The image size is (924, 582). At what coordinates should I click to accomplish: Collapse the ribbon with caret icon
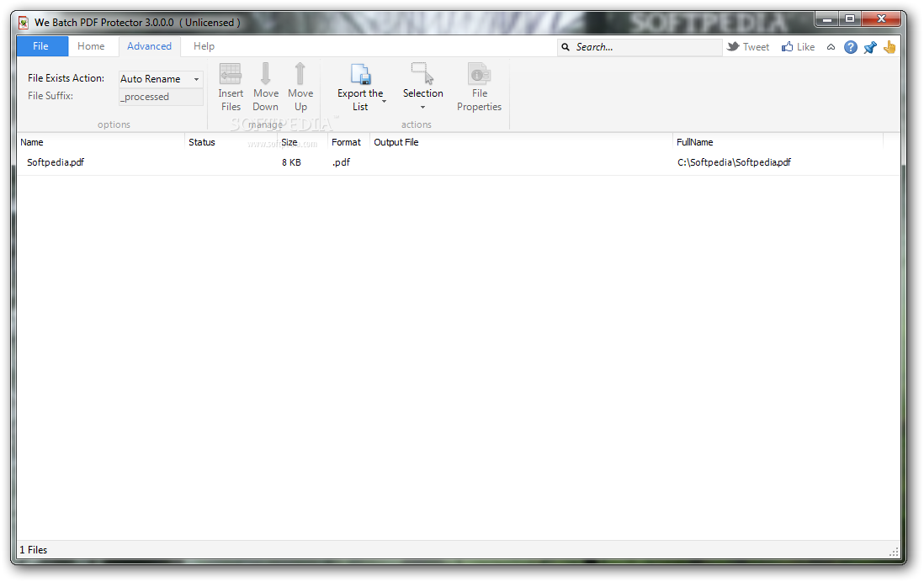coord(831,47)
